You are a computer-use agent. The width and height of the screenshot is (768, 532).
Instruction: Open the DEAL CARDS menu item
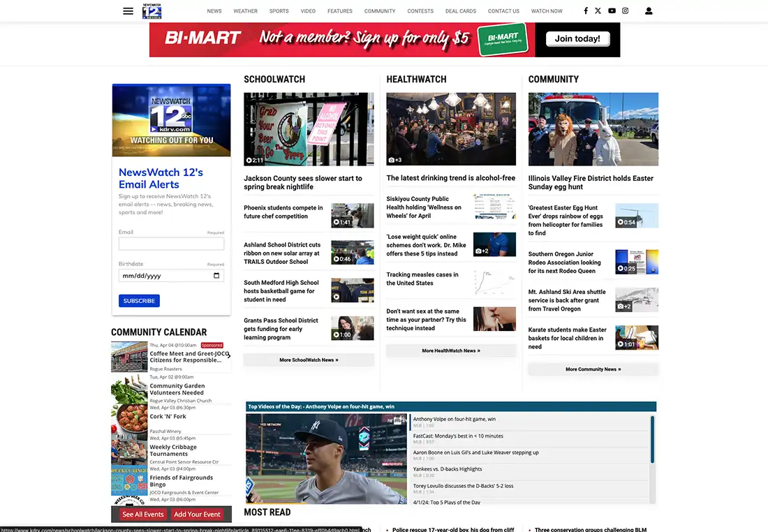coord(460,10)
